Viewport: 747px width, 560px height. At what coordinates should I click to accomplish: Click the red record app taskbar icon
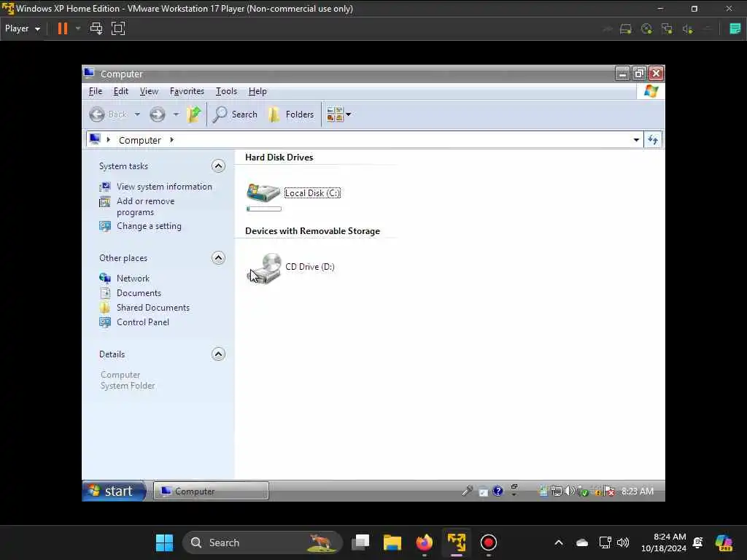click(x=488, y=542)
